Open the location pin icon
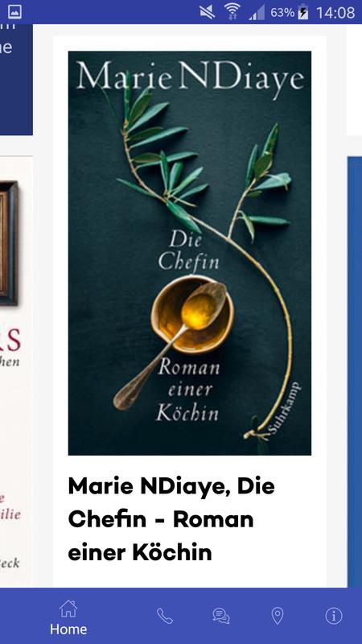Viewport: 362px width, 644px height. (278, 616)
